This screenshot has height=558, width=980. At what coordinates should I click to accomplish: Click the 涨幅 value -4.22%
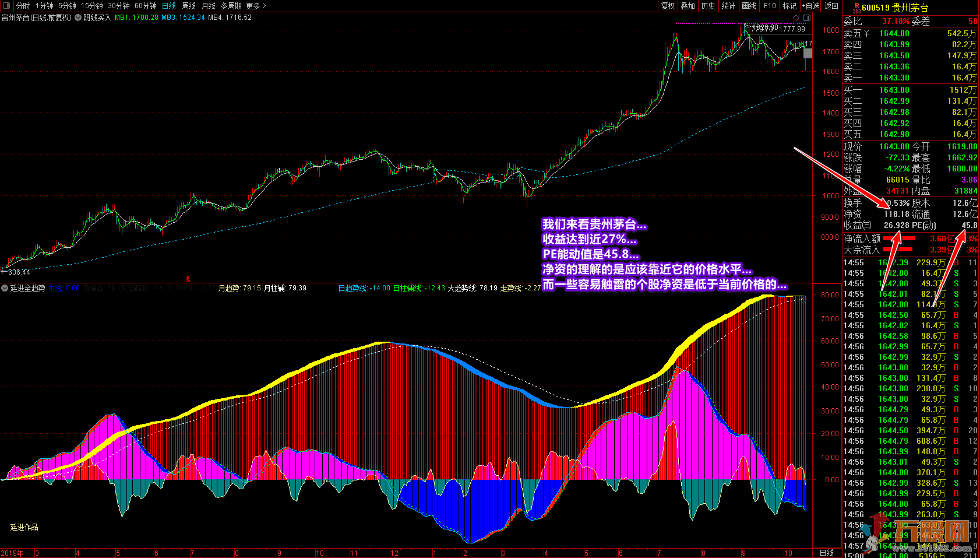pyautogui.click(x=896, y=169)
